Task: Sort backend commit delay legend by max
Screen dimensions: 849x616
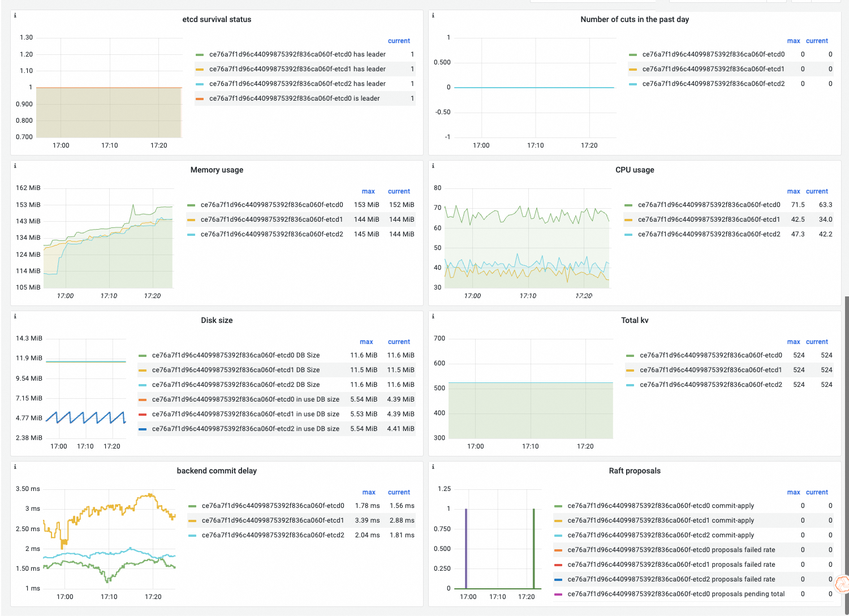Action: coord(369,492)
